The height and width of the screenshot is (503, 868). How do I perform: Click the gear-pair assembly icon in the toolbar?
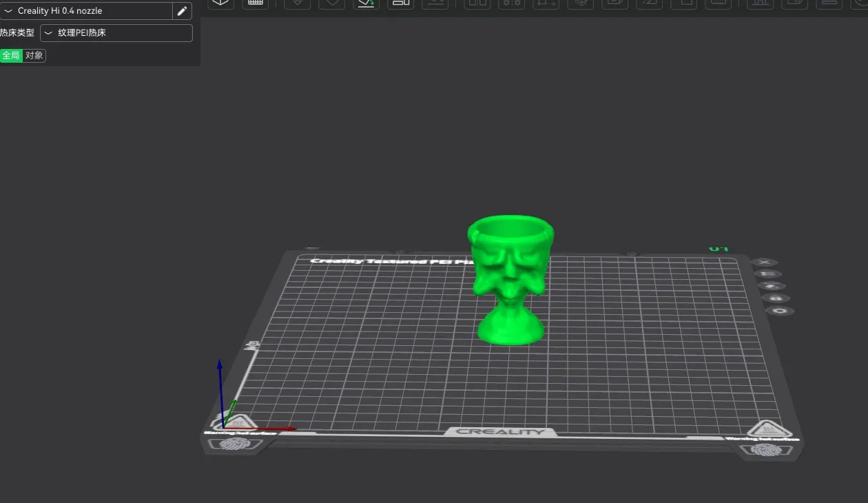[510, 4]
